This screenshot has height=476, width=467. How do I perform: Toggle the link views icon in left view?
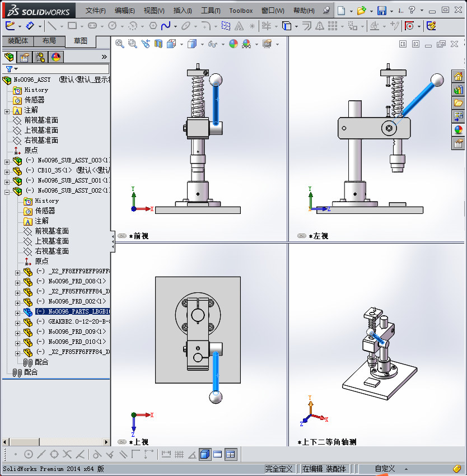pyautogui.click(x=301, y=236)
